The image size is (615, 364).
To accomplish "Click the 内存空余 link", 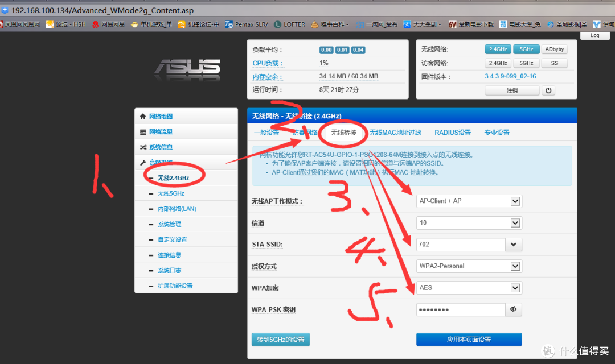I will pos(268,77).
